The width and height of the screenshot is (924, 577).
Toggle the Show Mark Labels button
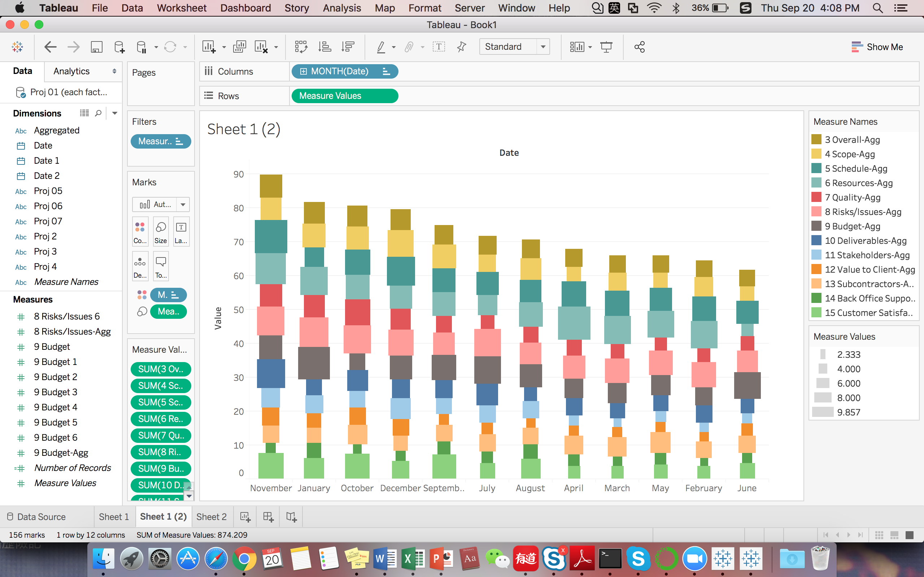click(439, 47)
